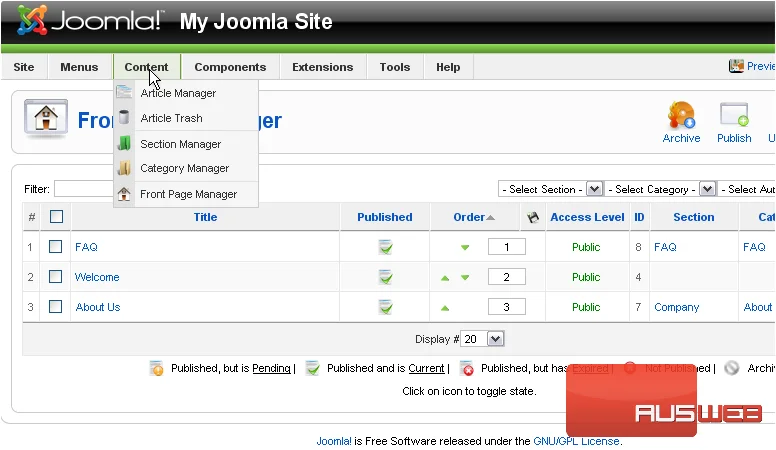Image resolution: width=776 pixels, height=450 pixels.
Task: Click the save order disk icon
Action: tap(533, 217)
